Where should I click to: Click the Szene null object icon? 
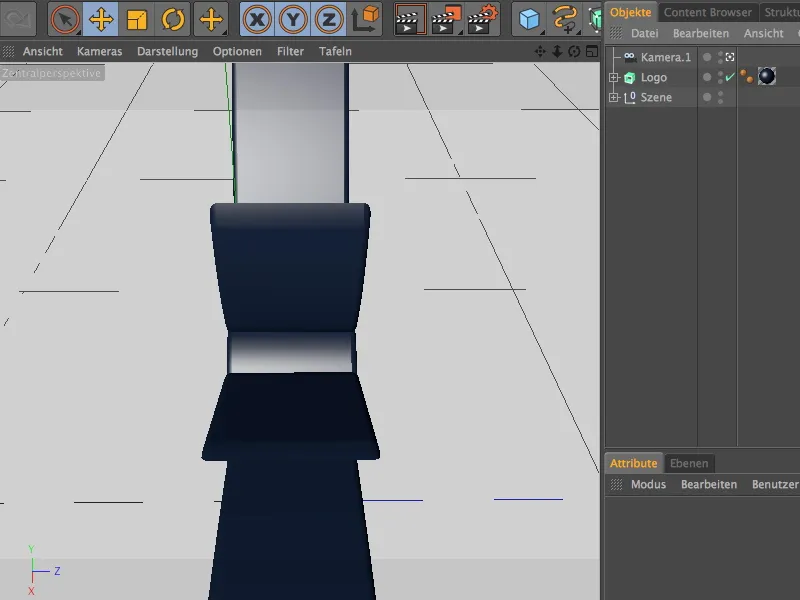tap(630, 97)
